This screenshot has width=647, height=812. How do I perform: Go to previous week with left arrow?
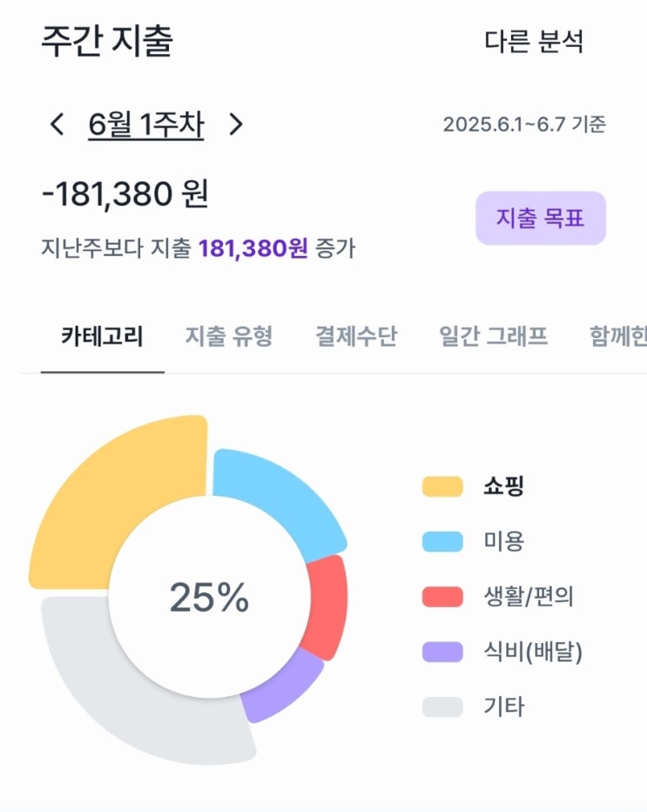57,125
